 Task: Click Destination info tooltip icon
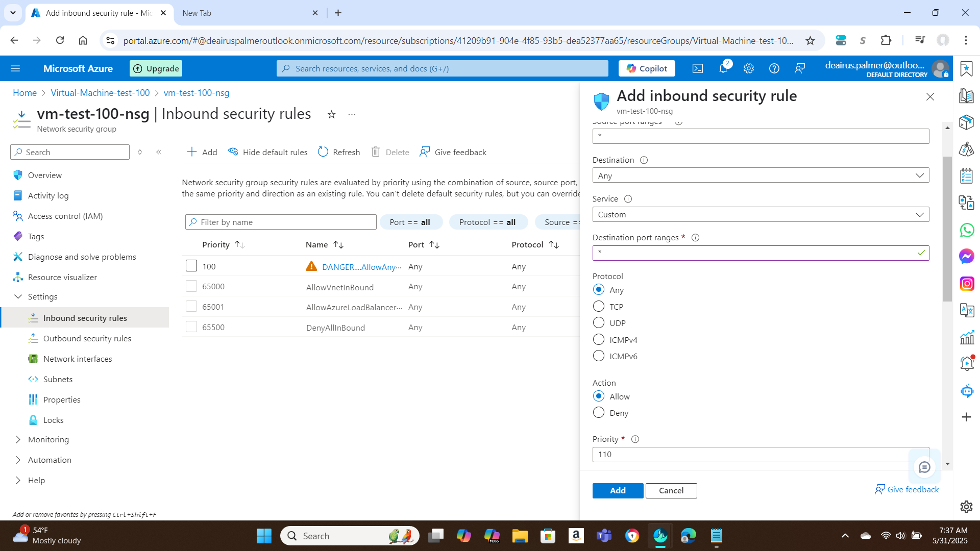point(644,160)
